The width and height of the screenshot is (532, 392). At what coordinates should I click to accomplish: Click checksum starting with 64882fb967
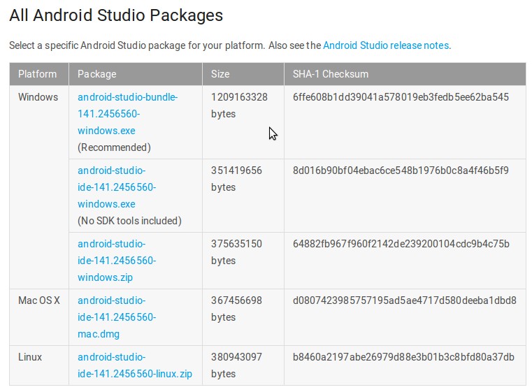pos(401,244)
